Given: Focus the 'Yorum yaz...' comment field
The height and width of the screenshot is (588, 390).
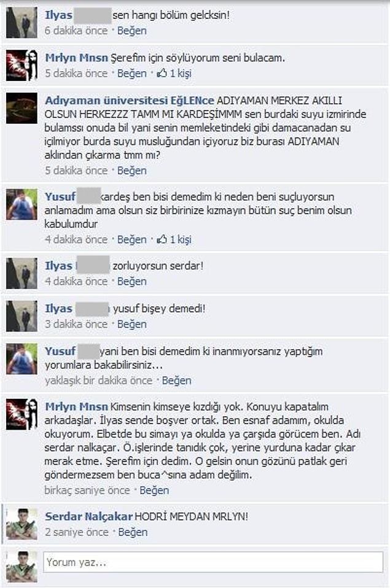Looking at the screenshot, I should click(x=213, y=562).
